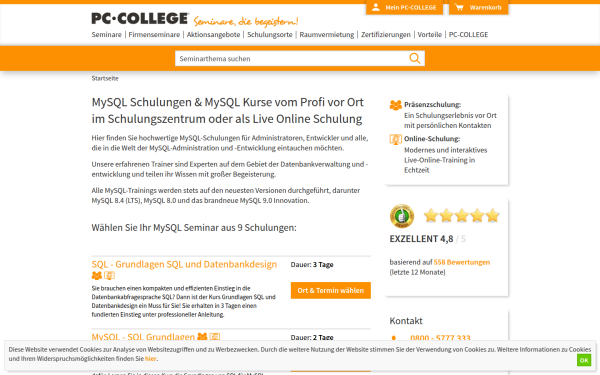Image resolution: width=600 pixels, height=375 pixels.
Task: Click 'Online-Schulung:' label in sidebar
Action: tap(432, 139)
